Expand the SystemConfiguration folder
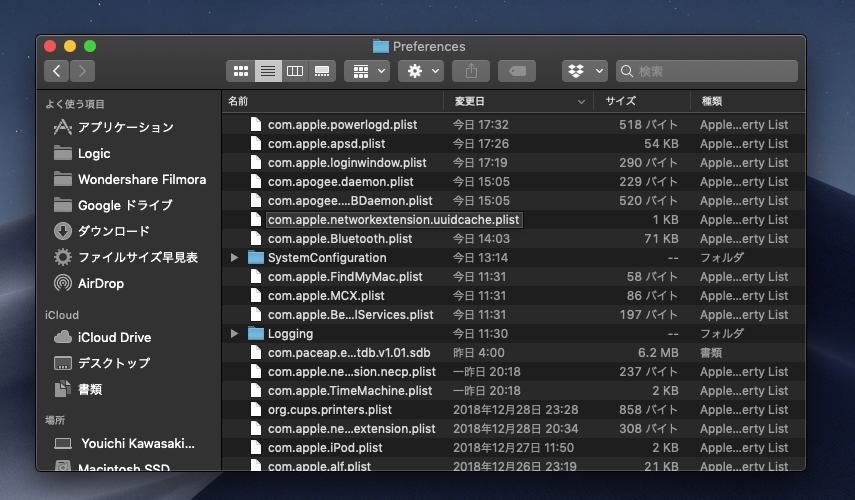 pos(235,258)
